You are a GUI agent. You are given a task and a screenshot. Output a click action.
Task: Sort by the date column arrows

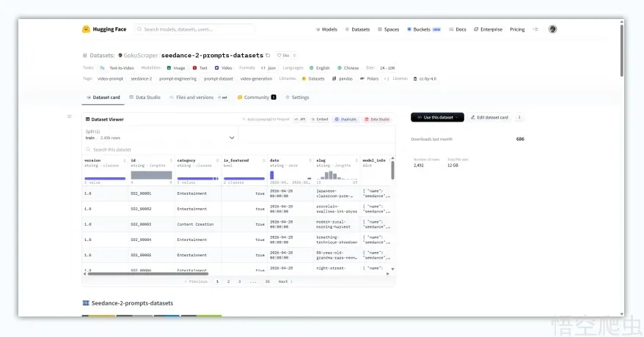pyautogui.click(x=310, y=160)
